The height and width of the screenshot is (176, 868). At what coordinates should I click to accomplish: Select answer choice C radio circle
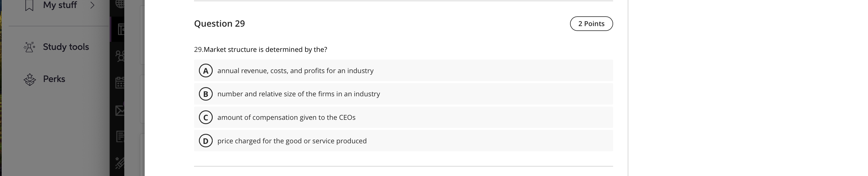[206, 118]
